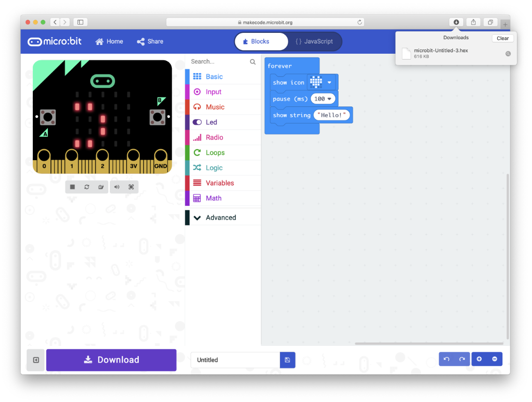Click simulator pin 2
The width and height of the screenshot is (532, 402).
[x=103, y=161]
